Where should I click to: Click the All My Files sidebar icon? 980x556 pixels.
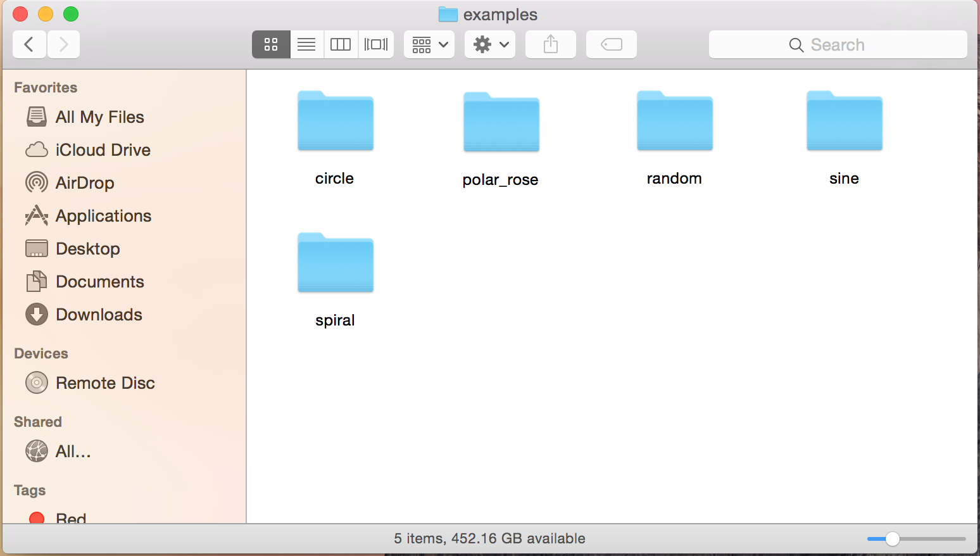click(37, 117)
